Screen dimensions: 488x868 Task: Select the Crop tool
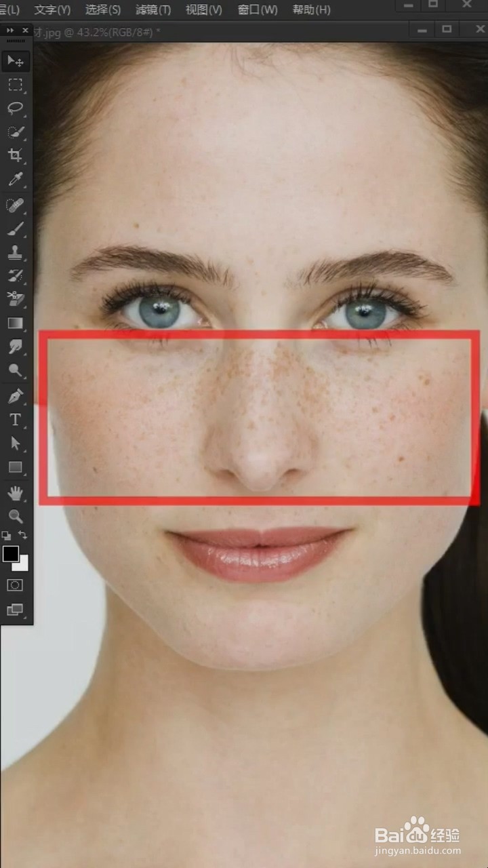point(15,156)
